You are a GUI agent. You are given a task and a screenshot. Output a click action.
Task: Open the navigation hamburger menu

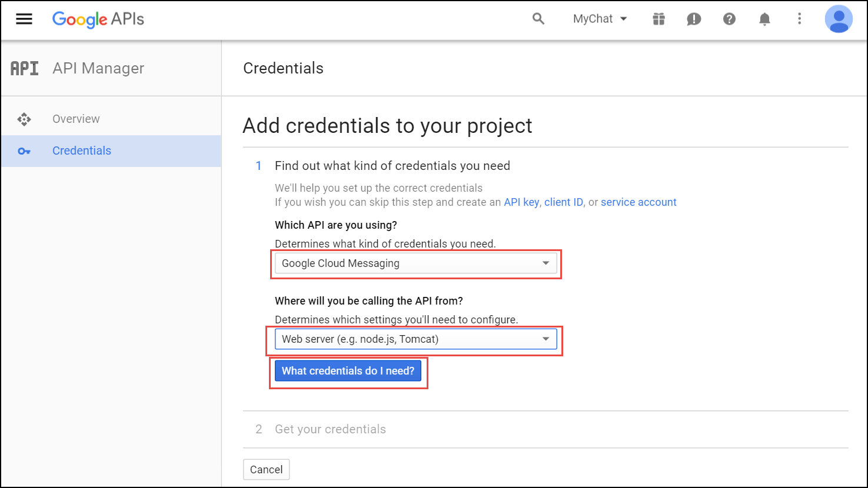click(x=24, y=18)
